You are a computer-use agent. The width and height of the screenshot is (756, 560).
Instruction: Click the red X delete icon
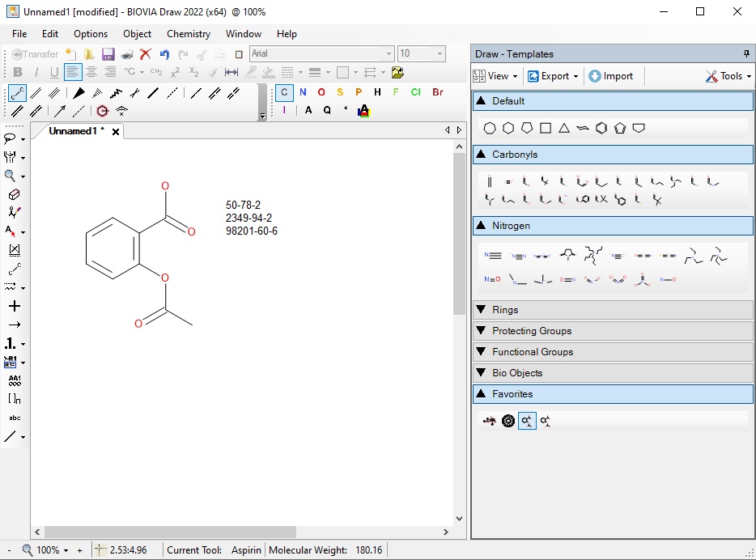click(146, 54)
